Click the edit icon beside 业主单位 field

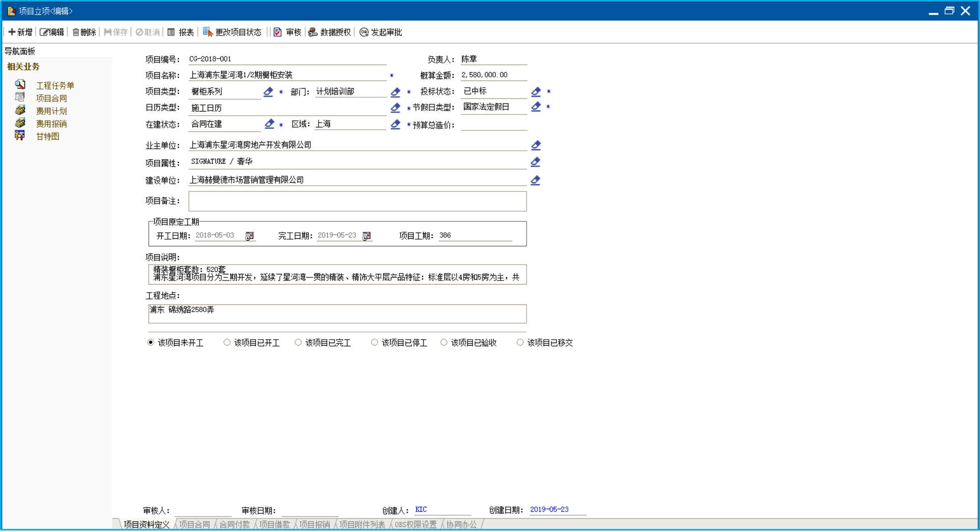pos(535,146)
